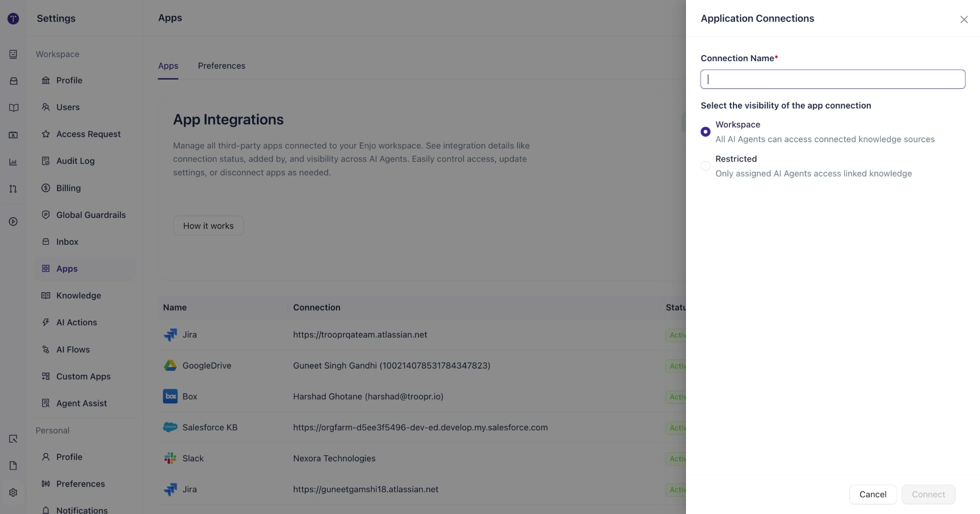Click the Box app icon
The image size is (980, 514).
click(x=170, y=396)
